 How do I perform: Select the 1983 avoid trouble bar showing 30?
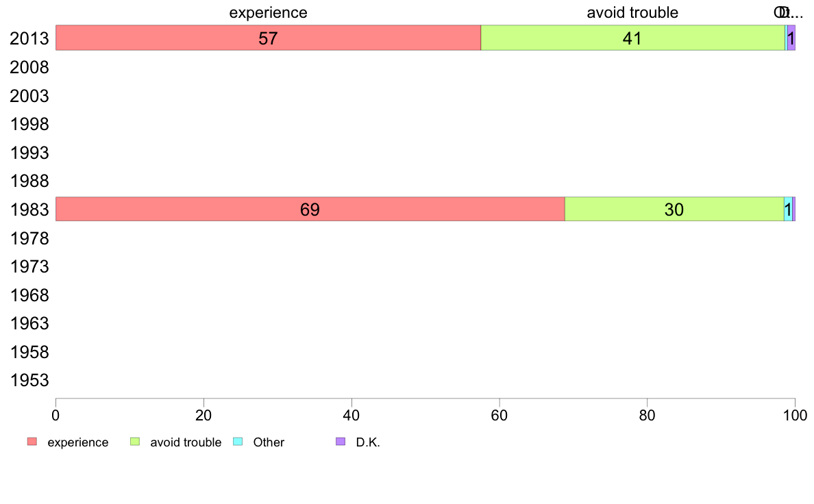click(674, 209)
